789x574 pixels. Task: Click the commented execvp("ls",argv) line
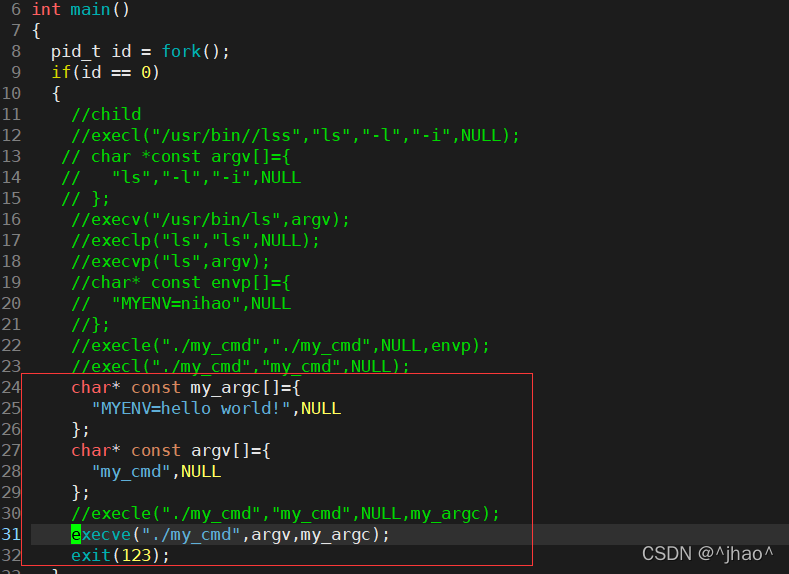tap(171, 262)
